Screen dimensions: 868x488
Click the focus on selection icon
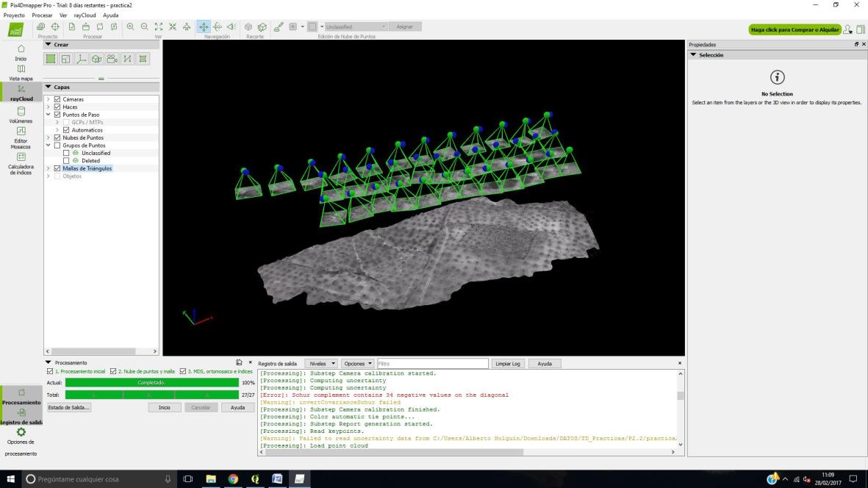click(173, 26)
